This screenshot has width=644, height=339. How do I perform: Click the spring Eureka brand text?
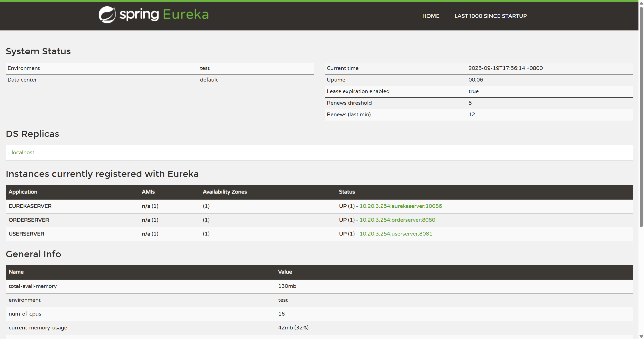[x=164, y=15]
